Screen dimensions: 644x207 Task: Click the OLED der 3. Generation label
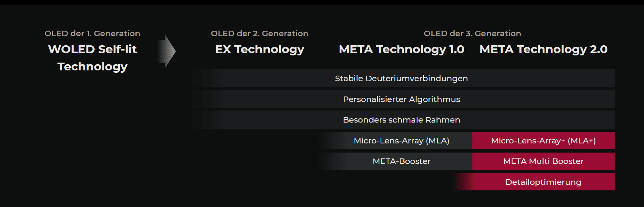click(x=472, y=34)
